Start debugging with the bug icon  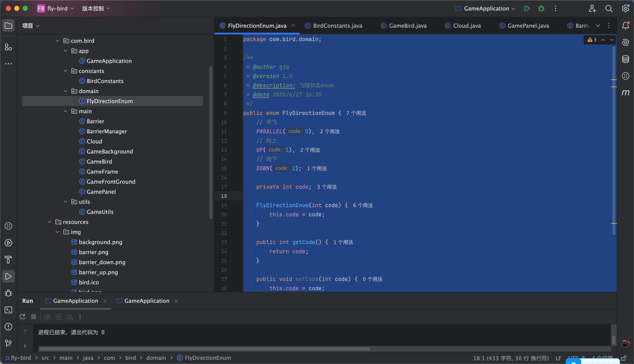541,9
